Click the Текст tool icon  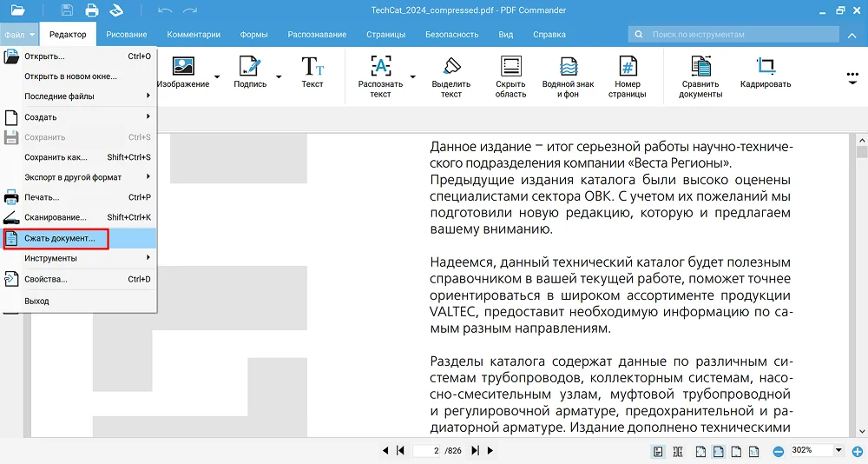click(x=312, y=68)
